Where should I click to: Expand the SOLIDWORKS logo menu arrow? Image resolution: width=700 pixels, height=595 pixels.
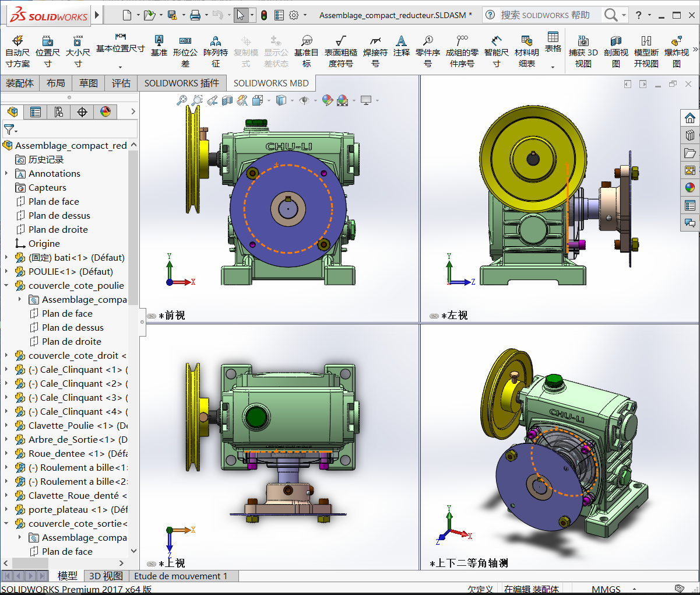tap(97, 15)
